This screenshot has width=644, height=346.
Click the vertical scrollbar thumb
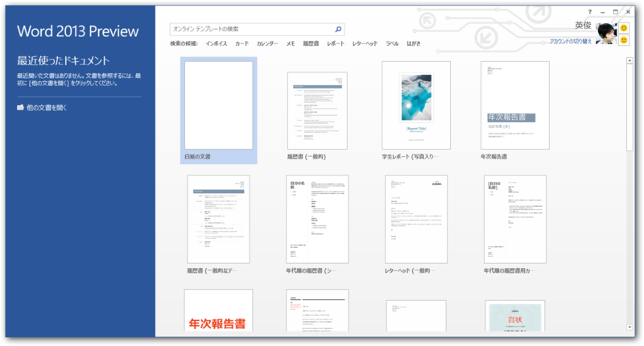pyautogui.click(x=630, y=108)
